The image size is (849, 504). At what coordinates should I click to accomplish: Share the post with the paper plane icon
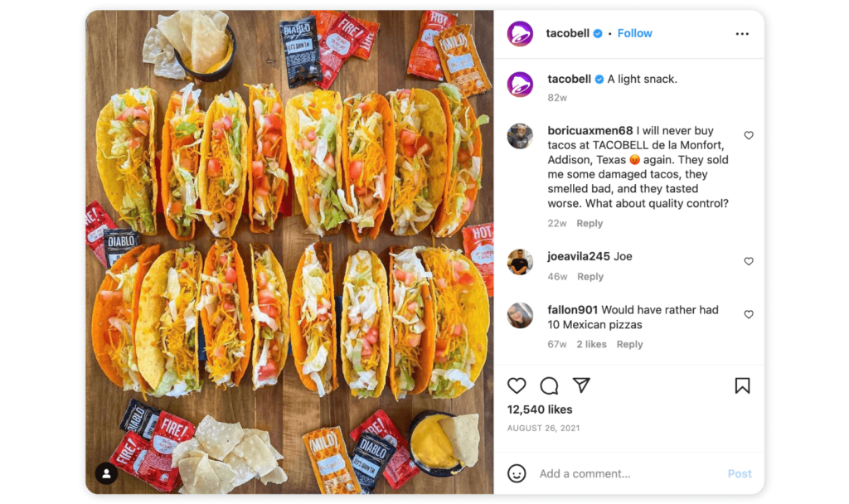pos(581,385)
